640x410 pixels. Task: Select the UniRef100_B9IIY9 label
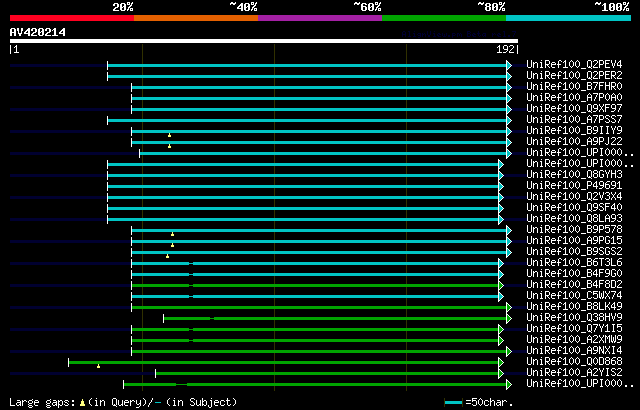click(x=574, y=131)
